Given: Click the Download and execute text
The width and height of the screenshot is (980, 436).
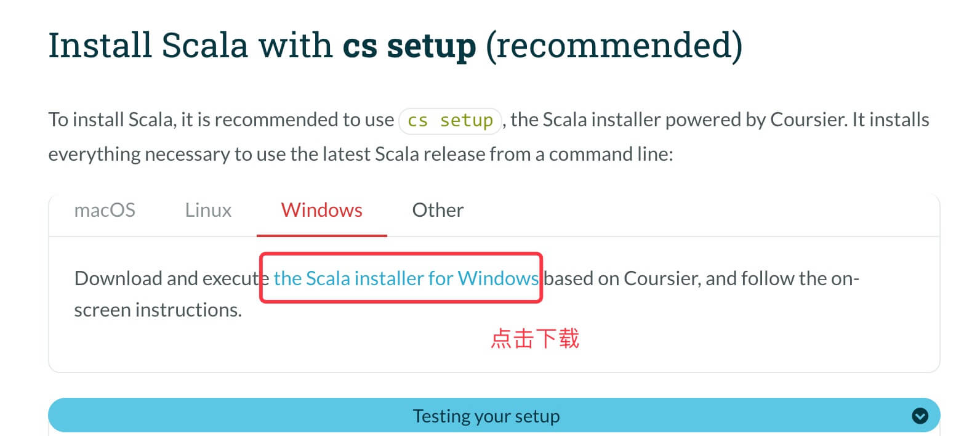Looking at the screenshot, I should tap(166, 278).
